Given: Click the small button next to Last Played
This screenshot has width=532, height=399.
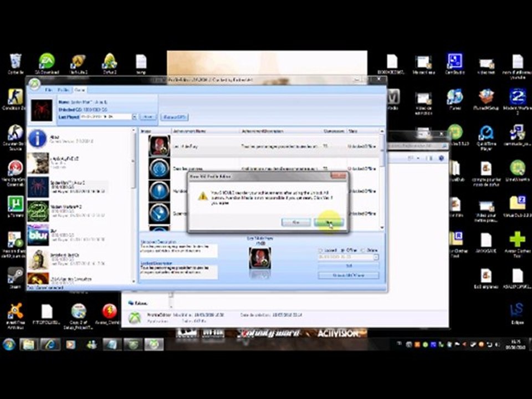Looking at the screenshot, I should point(148,117).
